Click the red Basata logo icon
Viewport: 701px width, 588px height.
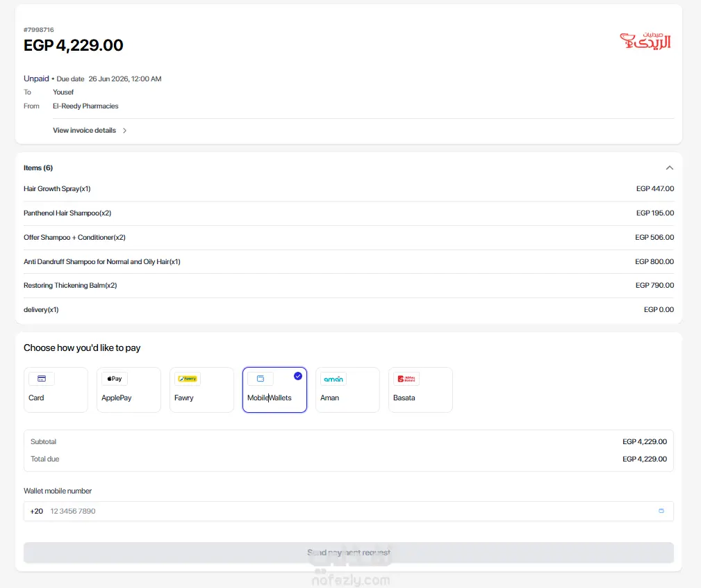tap(406, 379)
